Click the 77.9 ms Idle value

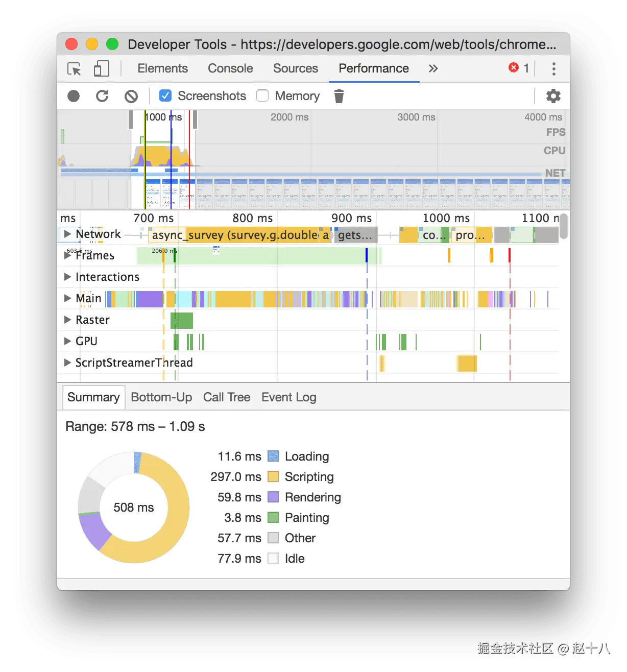click(x=239, y=558)
